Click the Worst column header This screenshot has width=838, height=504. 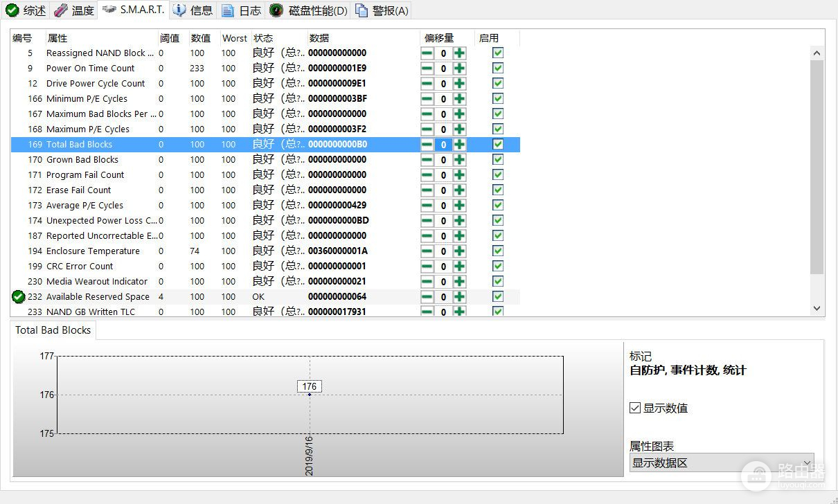point(234,38)
